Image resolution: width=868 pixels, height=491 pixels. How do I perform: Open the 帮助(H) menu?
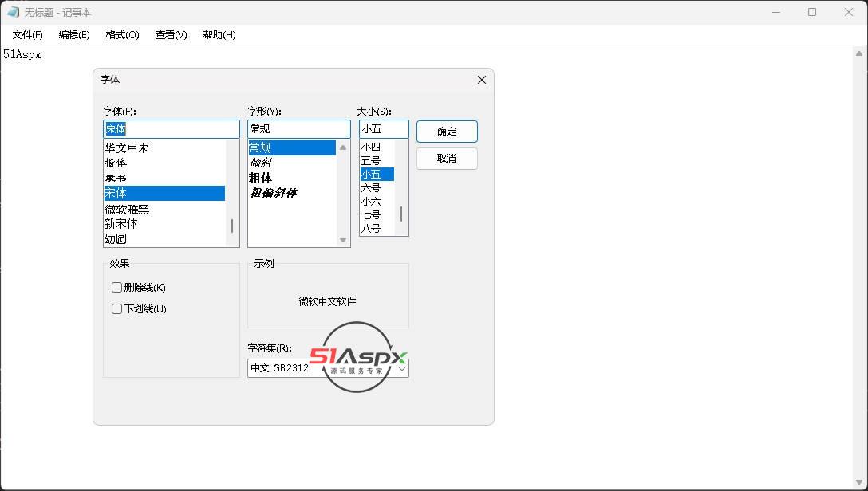pyautogui.click(x=219, y=35)
